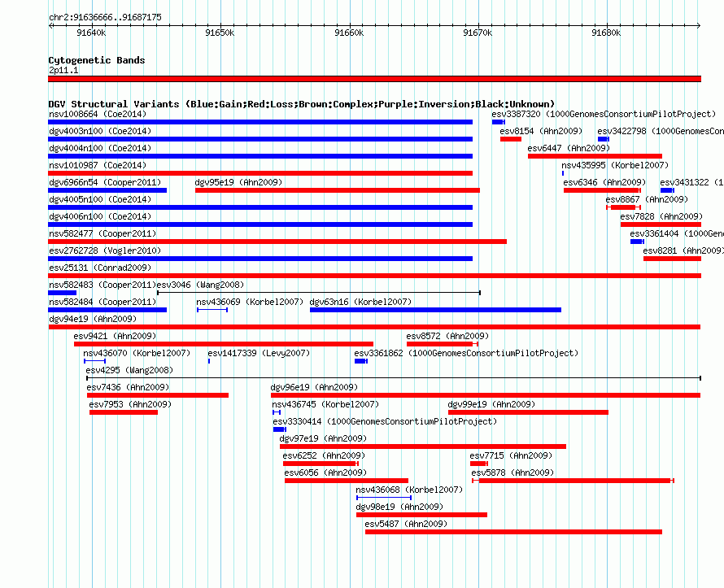Click the 91640k ruler position label
This screenshot has height=588, width=724.
[x=91, y=33]
